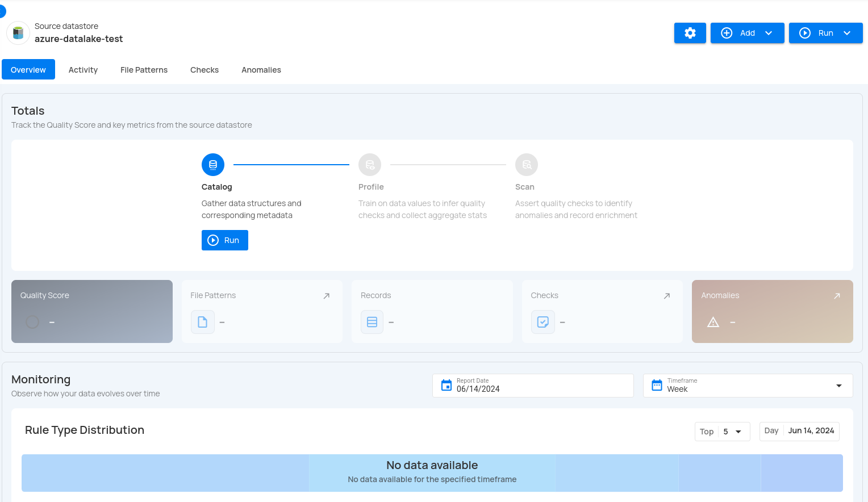The image size is (868, 502).
Task: Click the Records table icon
Action: pyautogui.click(x=372, y=322)
